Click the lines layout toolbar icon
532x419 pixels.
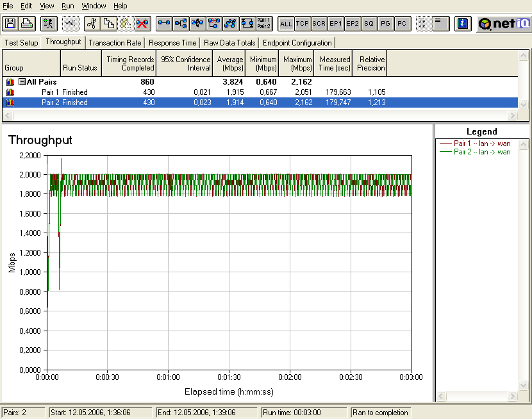(441, 24)
